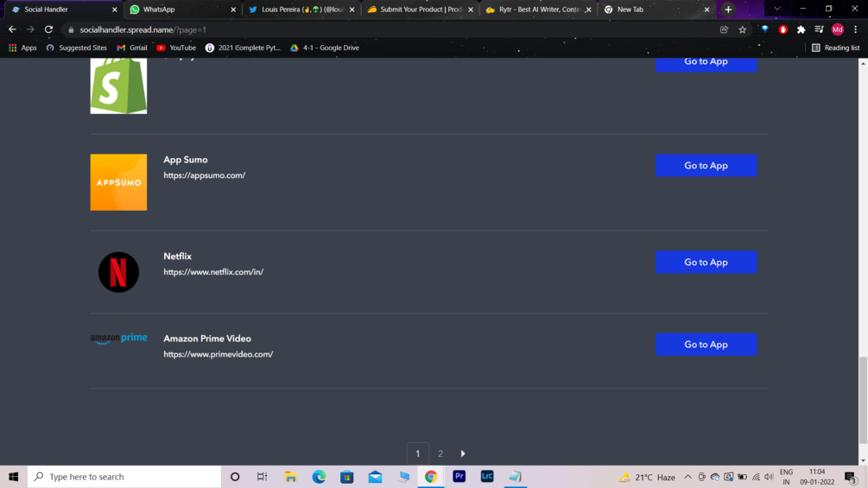Open the YouTube bookmark
This screenshot has width=868, height=488.
point(176,48)
